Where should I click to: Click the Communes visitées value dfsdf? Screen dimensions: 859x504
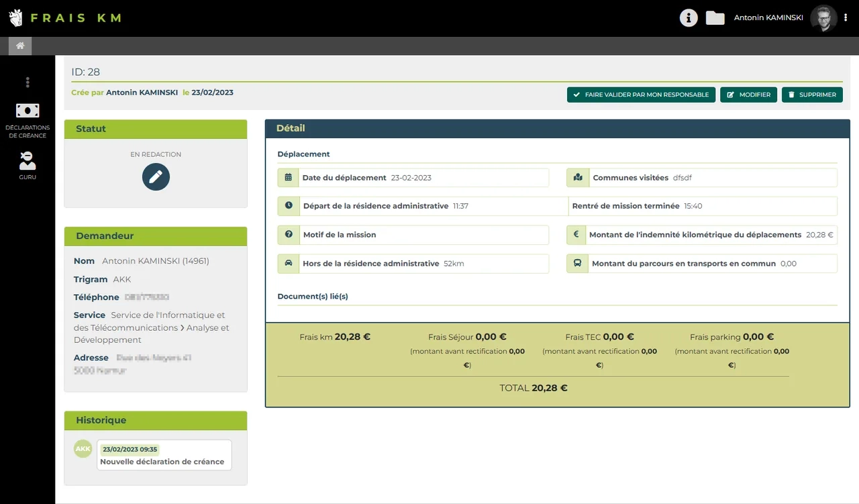tap(683, 178)
